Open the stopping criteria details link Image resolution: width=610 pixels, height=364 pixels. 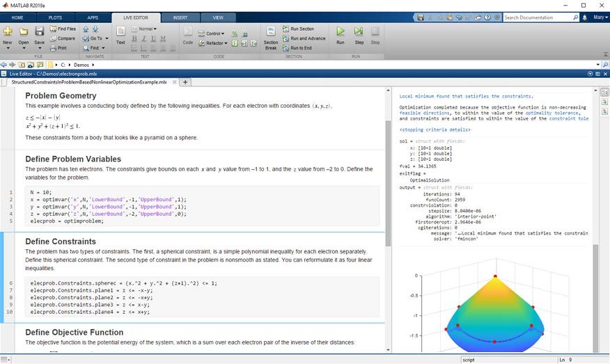(435, 130)
